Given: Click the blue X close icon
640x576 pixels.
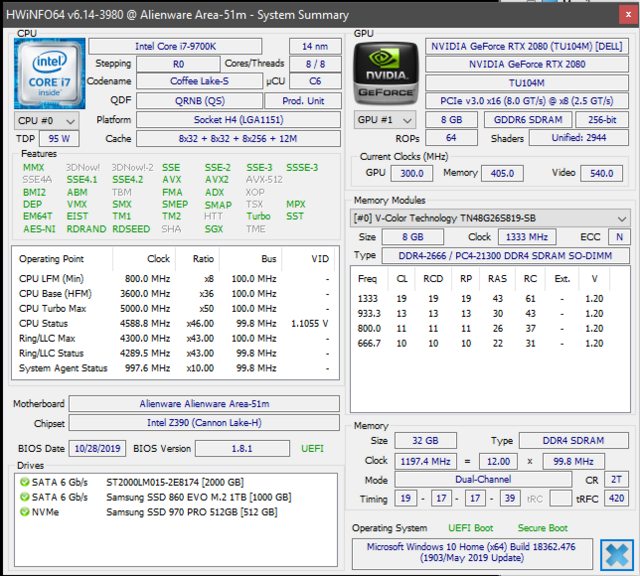Looking at the screenshot, I should (616, 554).
